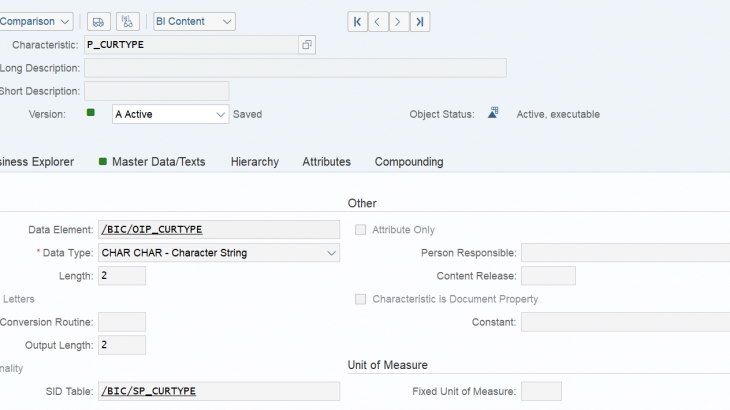
Task: Go to previous object arrow
Action: (378, 22)
